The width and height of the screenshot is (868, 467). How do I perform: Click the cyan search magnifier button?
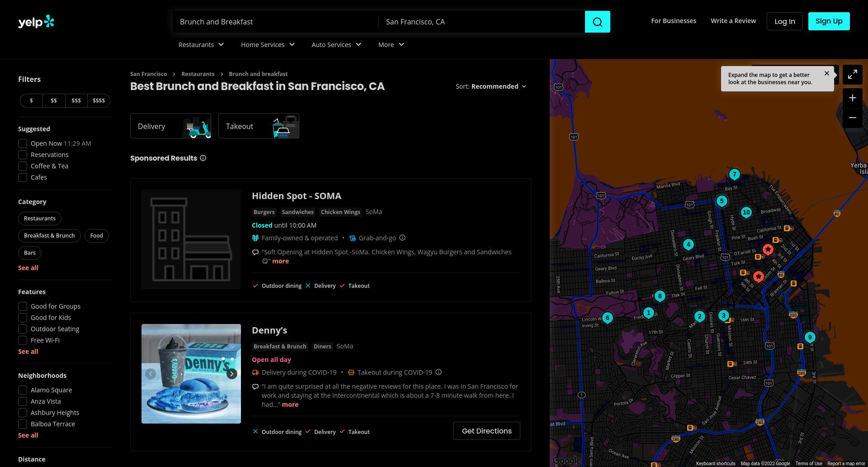(597, 22)
